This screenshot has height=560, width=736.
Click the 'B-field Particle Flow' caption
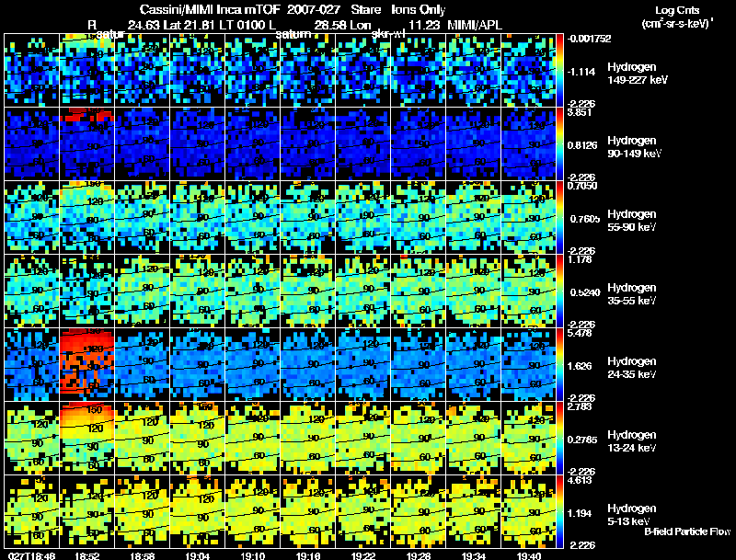tap(687, 531)
